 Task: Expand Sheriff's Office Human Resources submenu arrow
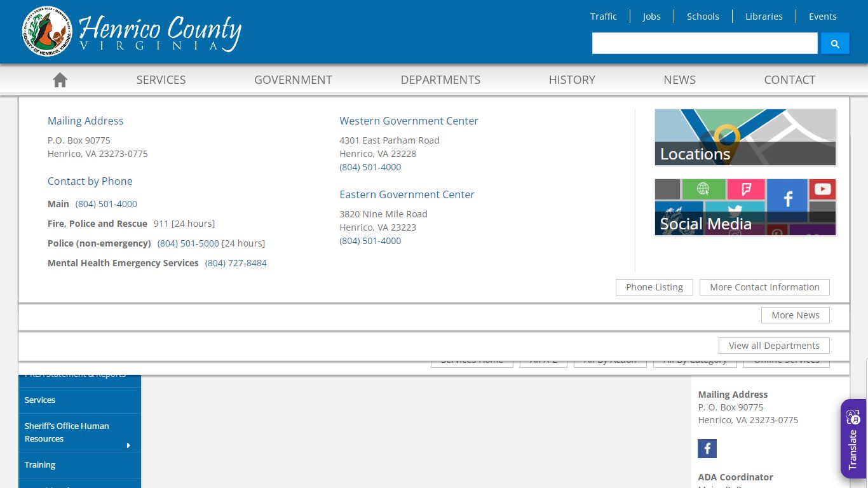click(128, 445)
